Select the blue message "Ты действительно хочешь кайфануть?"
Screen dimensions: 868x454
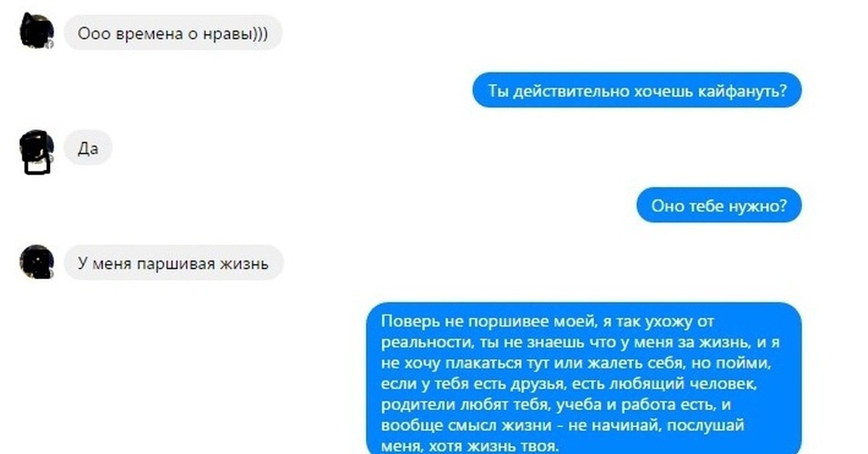[637, 91]
